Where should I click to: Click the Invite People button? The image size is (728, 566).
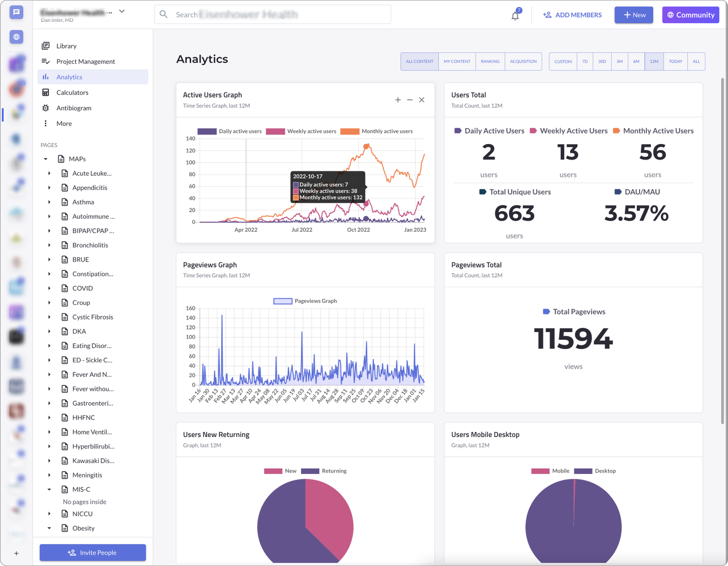point(93,552)
